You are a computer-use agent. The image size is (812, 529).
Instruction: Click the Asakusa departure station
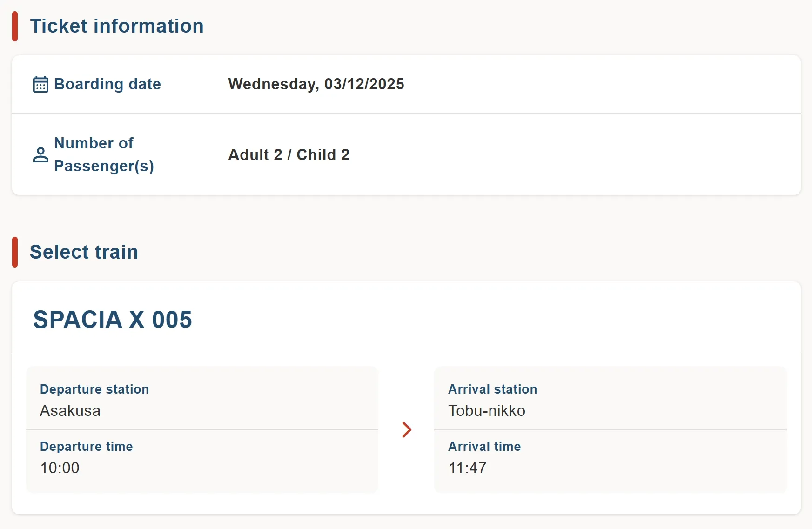point(70,411)
